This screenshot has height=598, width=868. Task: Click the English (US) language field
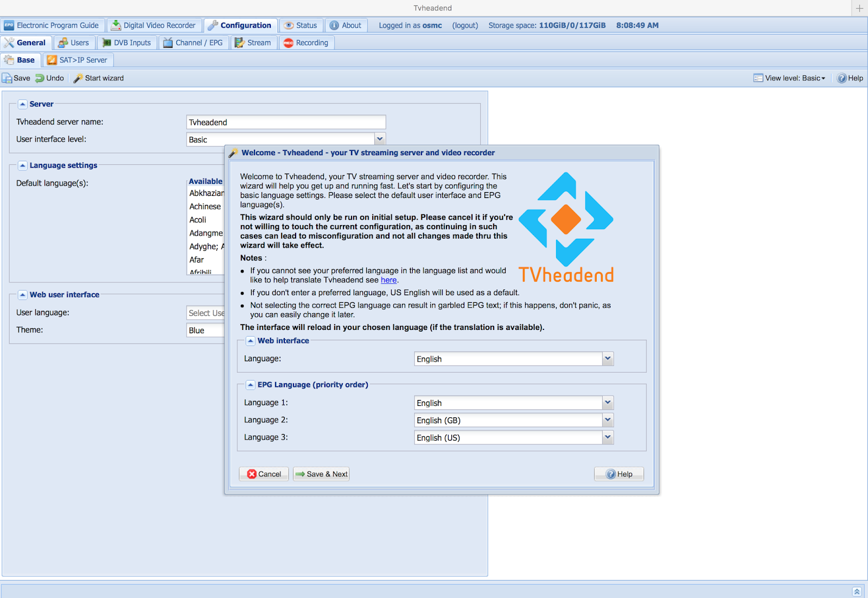(508, 438)
